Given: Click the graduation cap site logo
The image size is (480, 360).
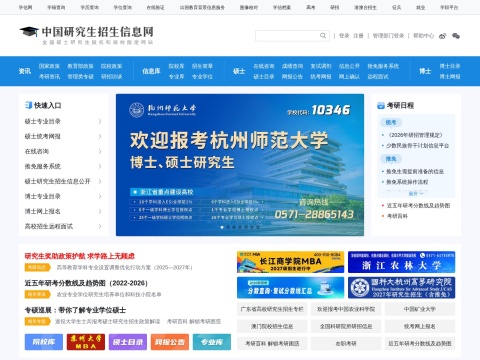Looking at the screenshot, I should (x=29, y=31).
